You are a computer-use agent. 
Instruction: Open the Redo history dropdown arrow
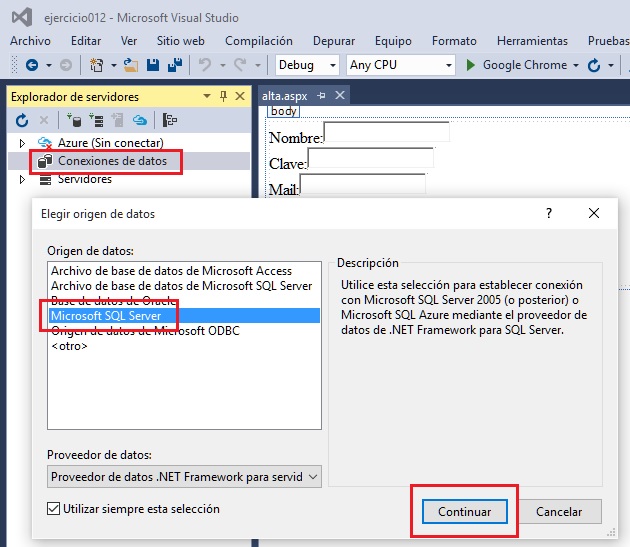[258, 65]
